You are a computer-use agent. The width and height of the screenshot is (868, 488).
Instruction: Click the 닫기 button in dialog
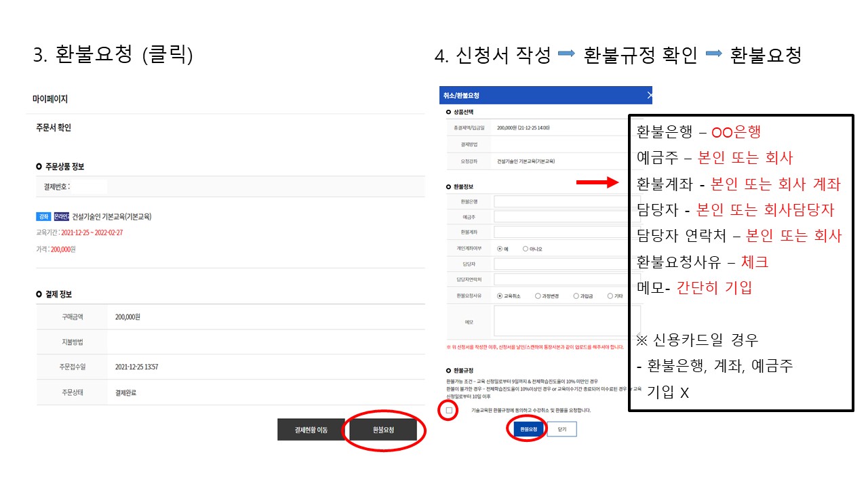tap(561, 430)
